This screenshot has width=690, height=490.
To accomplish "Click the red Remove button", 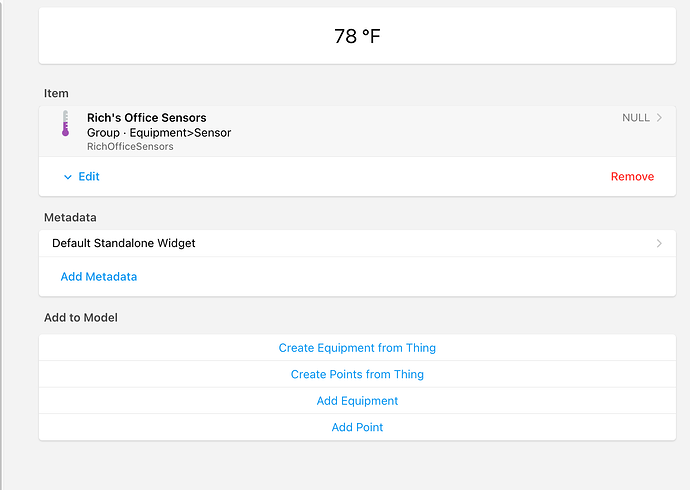I will 632,176.
